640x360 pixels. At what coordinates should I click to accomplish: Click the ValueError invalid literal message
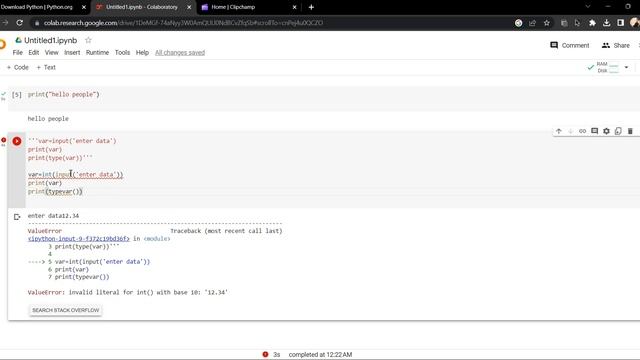(128, 292)
